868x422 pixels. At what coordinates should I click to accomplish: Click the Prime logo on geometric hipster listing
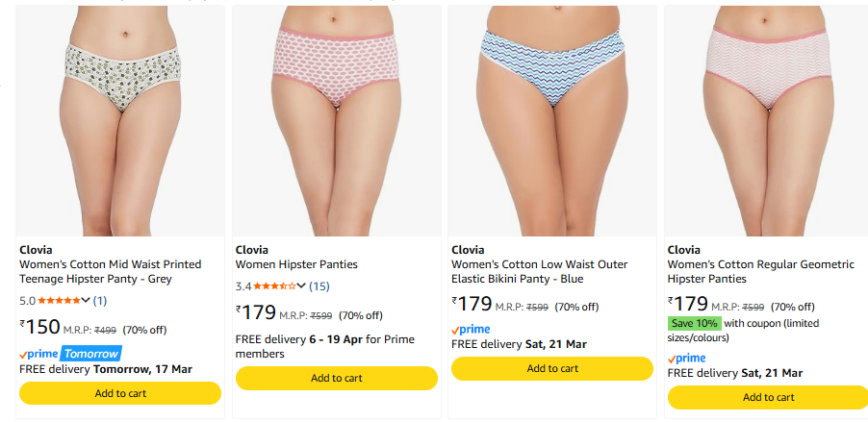[x=686, y=359]
